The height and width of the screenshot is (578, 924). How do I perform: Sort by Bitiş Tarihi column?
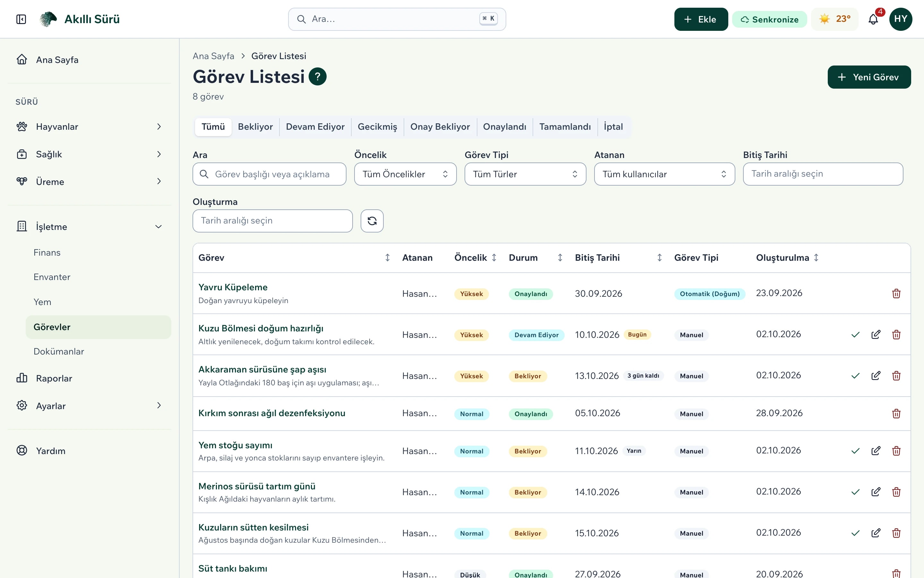pos(659,258)
